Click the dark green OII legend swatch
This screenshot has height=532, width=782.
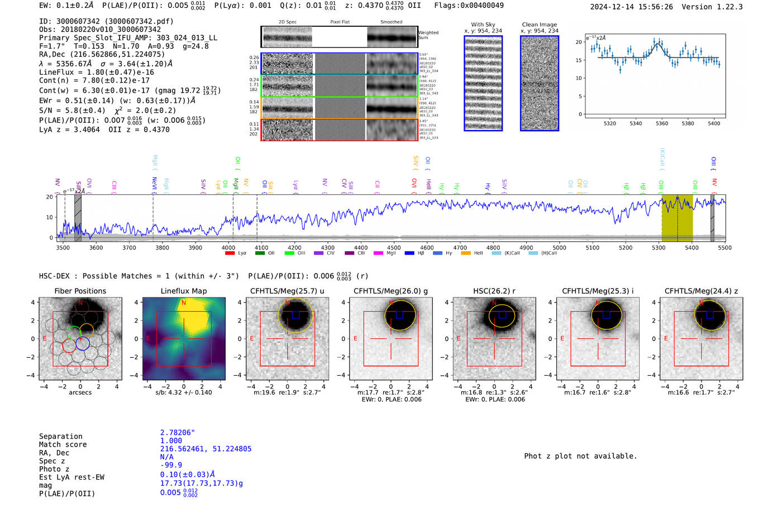pos(260,253)
